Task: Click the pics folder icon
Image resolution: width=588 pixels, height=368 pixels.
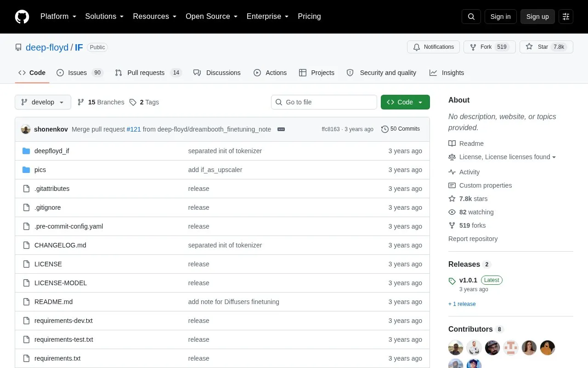Action: pyautogui.click(x=26, y=170)
